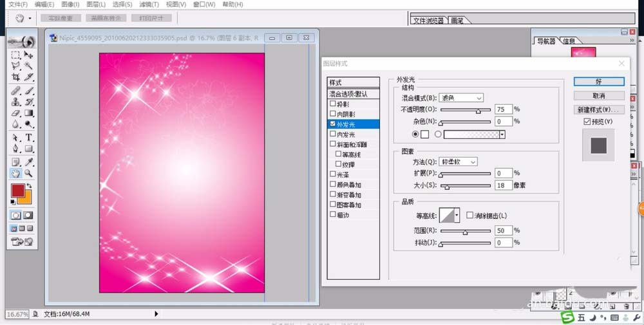Enable the 描边 stroke checkbox

(333, 214)
